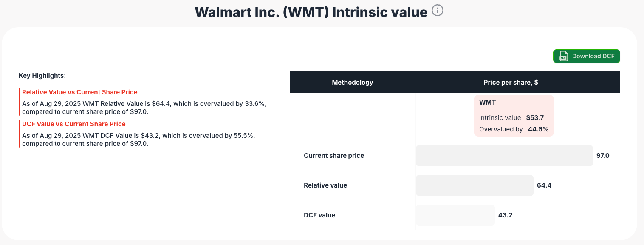Viewport: 644px width, 245px height.
Task: Click the Methodology column header
Action: click(x=353, y=82)
